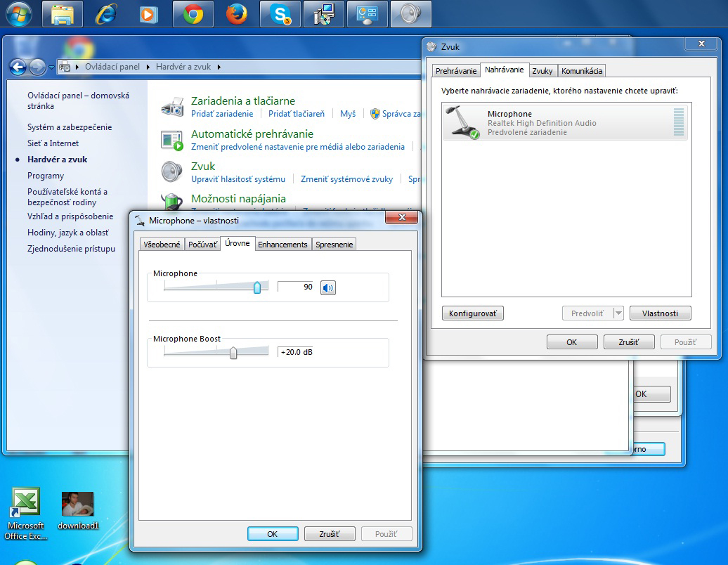The height and width of the screenshot is (565, 728).
Task: Open recent pages dropdown next to forward arrow
Action: tap(51, 67)
